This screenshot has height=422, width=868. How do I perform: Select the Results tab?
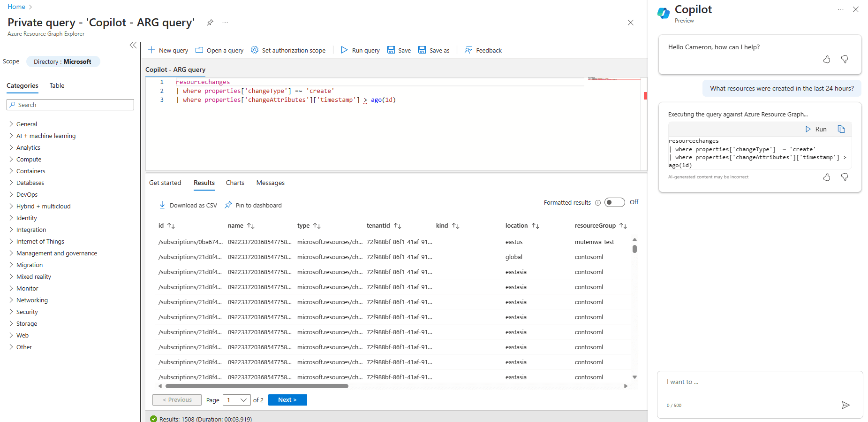point(204,183)
